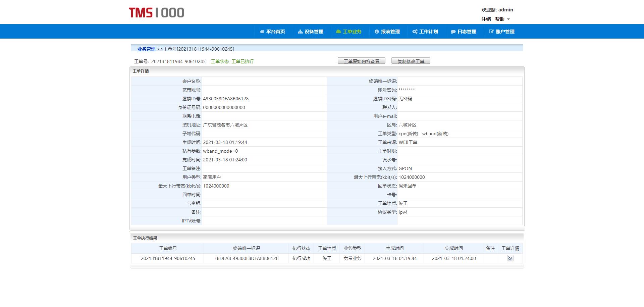
Task: Click max downstream bandwidth value 1024000000
Action: 216,186
